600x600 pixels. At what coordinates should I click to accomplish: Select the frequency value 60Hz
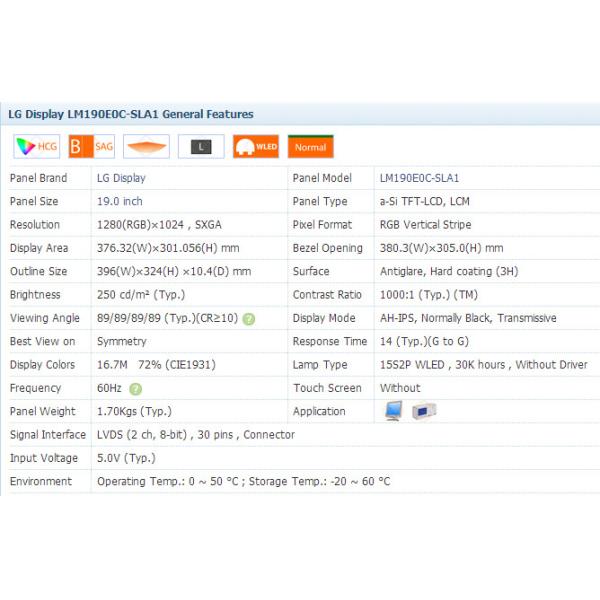pyautogui.click(x=109, y=388)
